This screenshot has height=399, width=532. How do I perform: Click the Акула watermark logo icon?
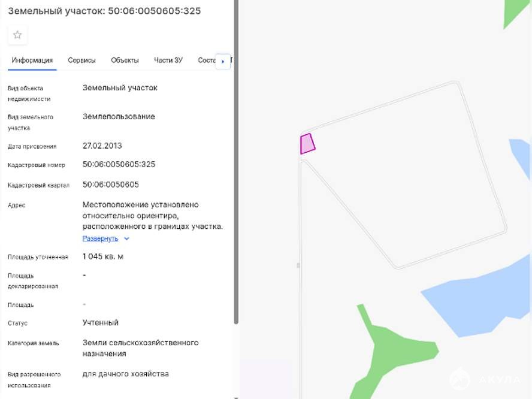[x=460, y=379]
